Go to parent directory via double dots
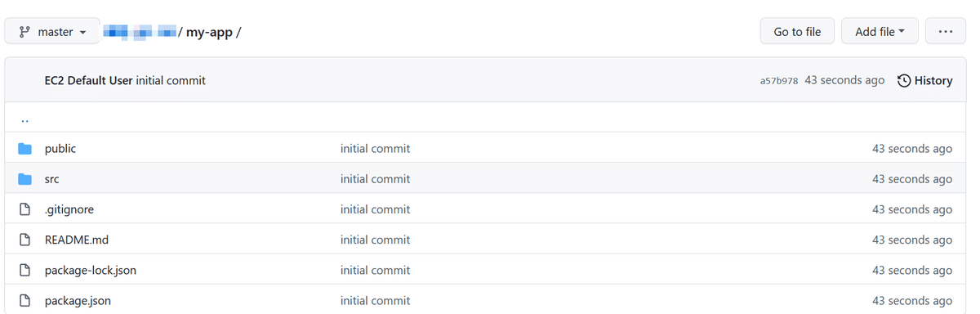Viewport: 980px width, 314px height. pos(24,119)
